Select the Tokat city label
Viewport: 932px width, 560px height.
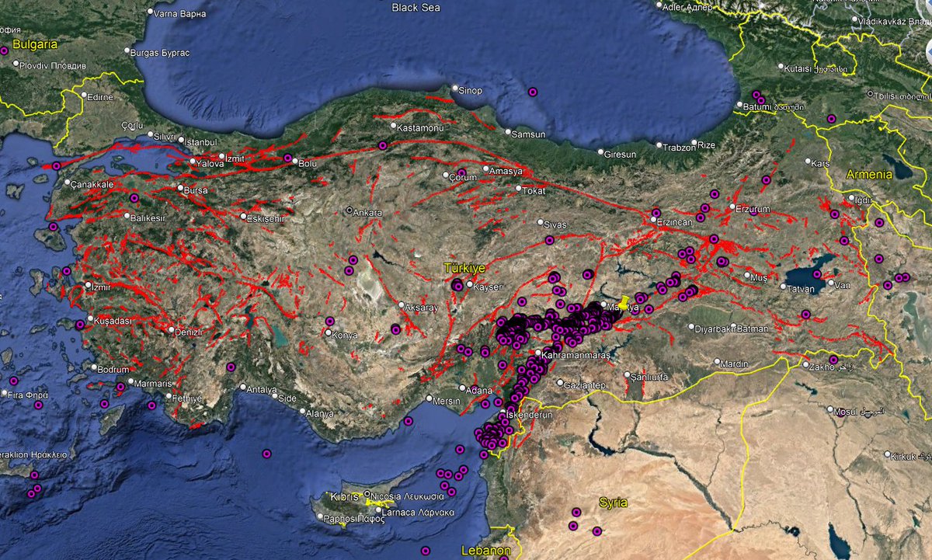(x=535, y=190)
